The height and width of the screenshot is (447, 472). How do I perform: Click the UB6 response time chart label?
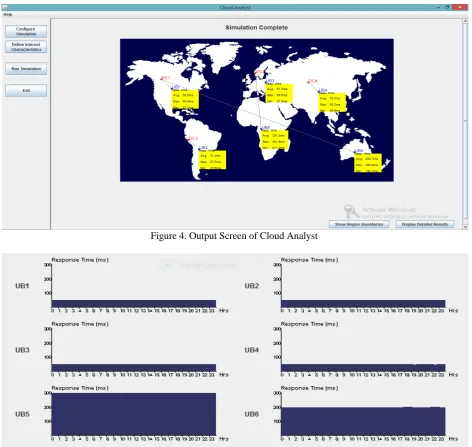[252, 414]
